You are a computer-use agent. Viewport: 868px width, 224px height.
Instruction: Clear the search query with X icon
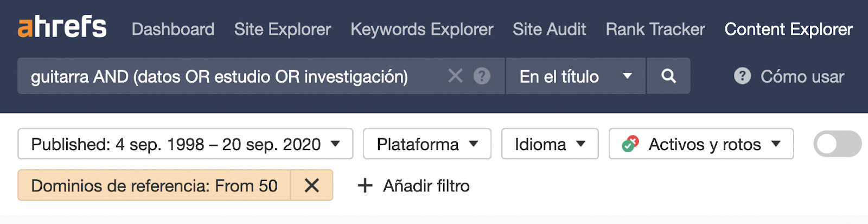point(455,76)
